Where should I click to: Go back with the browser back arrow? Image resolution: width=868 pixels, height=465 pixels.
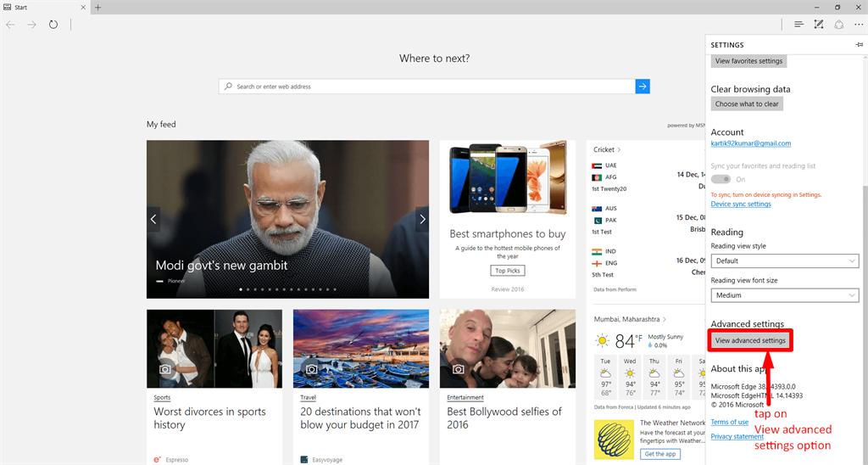coord(10,25)
